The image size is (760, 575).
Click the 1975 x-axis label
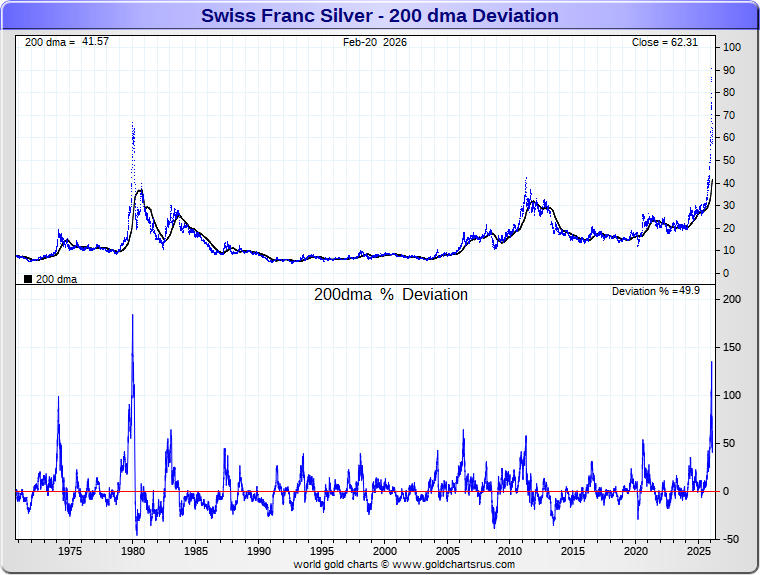70,551
